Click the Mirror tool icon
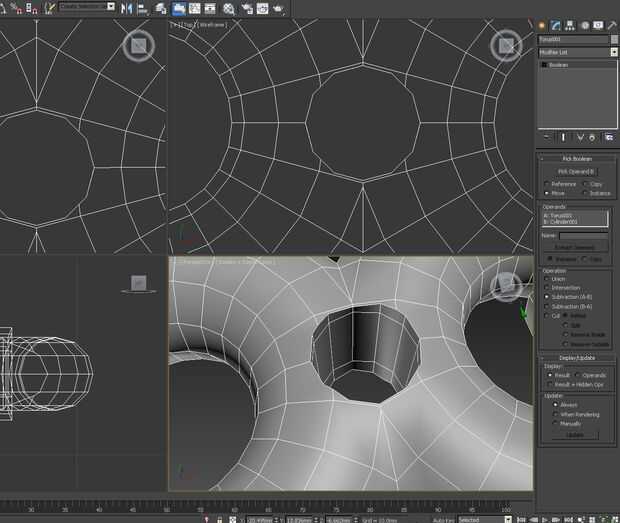The width and height of the screenshot is (620, 523). click(x=127, y=8)
